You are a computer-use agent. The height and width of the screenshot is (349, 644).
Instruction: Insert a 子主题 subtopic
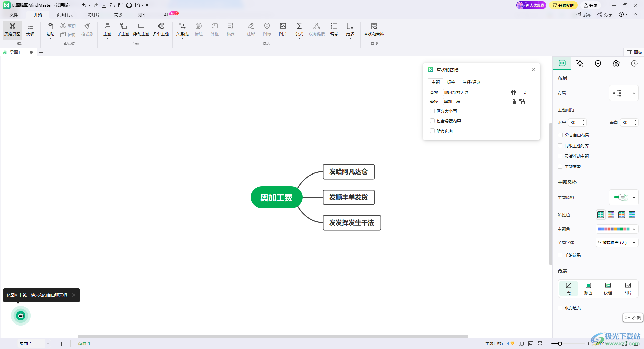click(123, 30)
